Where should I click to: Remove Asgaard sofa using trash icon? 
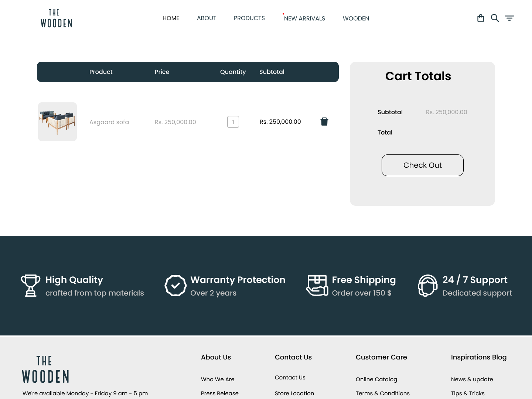pyautogui.click(x=324, y=121)
